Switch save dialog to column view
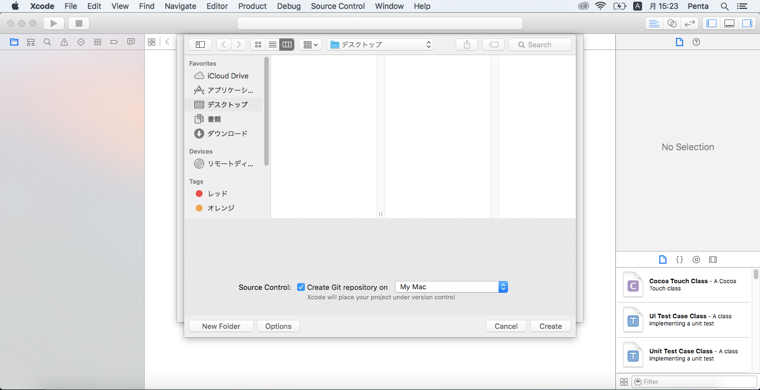Image resolution: width=760 pixels, height=390 pixels. [x=287, y=45]
